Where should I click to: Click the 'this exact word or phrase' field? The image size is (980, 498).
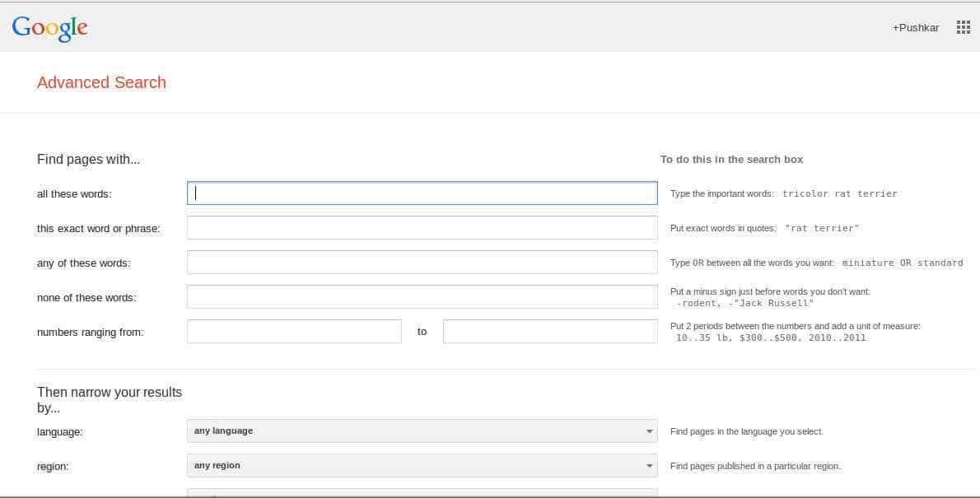click(x=422, y=228)
